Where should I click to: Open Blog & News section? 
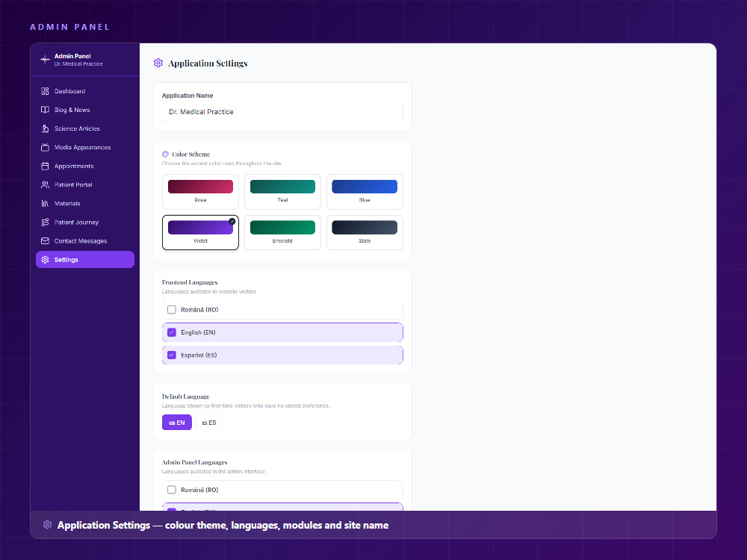click(85, 110)
